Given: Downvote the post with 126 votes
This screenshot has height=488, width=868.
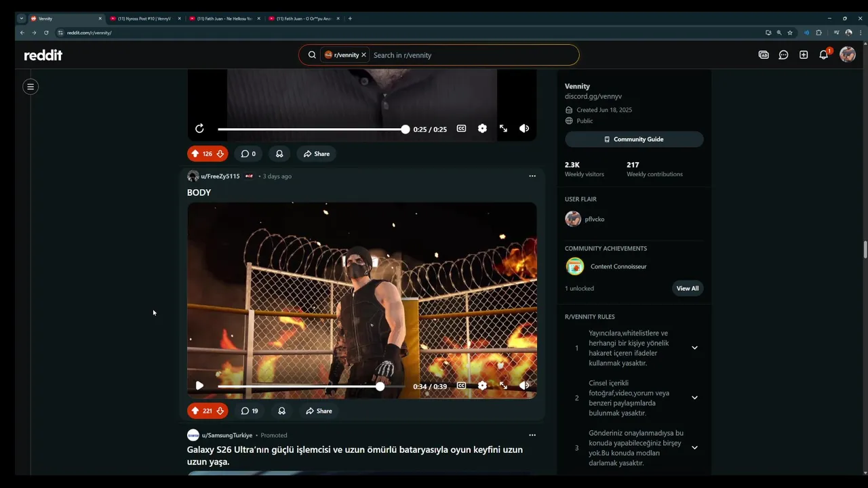Looking at the screenshot, I should [x=220, y=154].
